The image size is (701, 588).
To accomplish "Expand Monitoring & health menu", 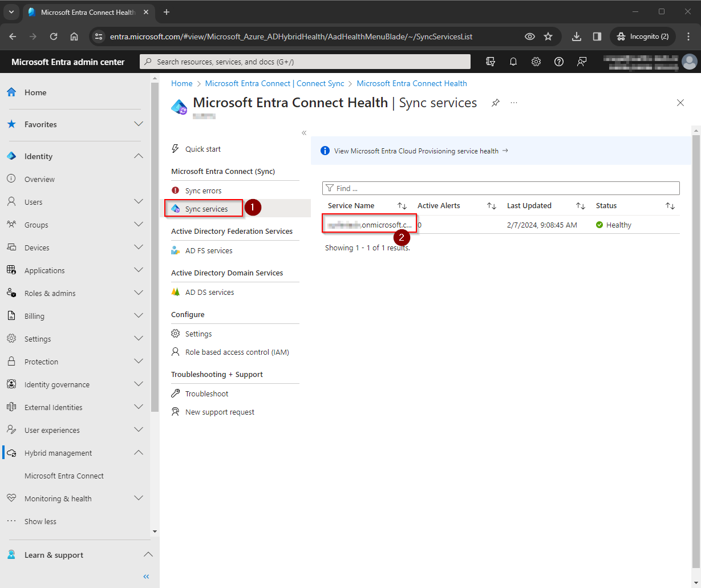I will tap(138, 498).
